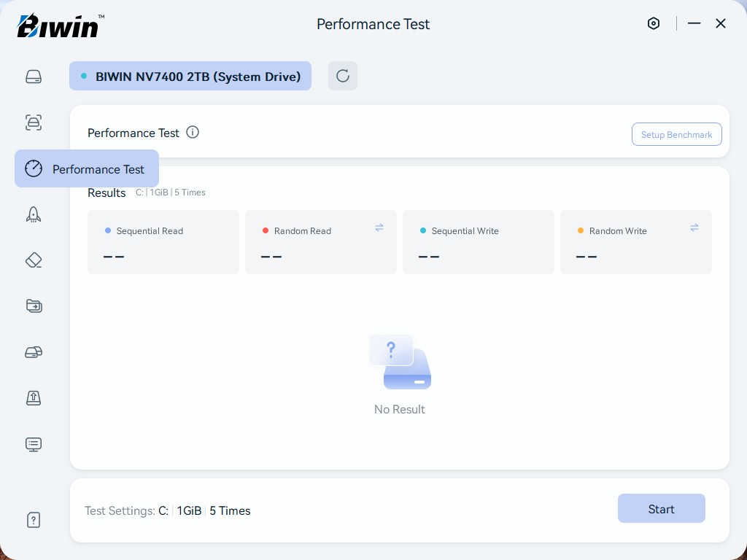
Task: Open the firmware update upload-arrow drive icon
Action: [34, 398]
